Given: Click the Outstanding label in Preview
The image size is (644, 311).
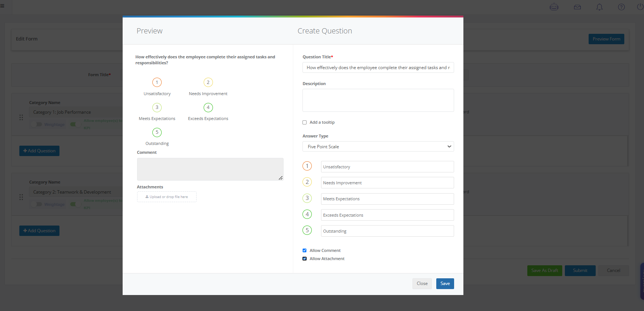Looking at the screenshot, I should coord(157,143).
